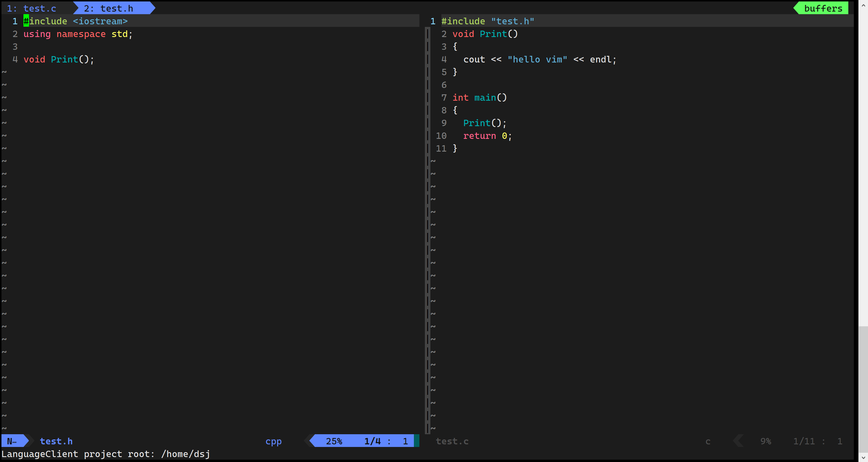Viewport: 868px width, 462px height.
Task: Click the 9% position indicator
Action: coord(766,441)
